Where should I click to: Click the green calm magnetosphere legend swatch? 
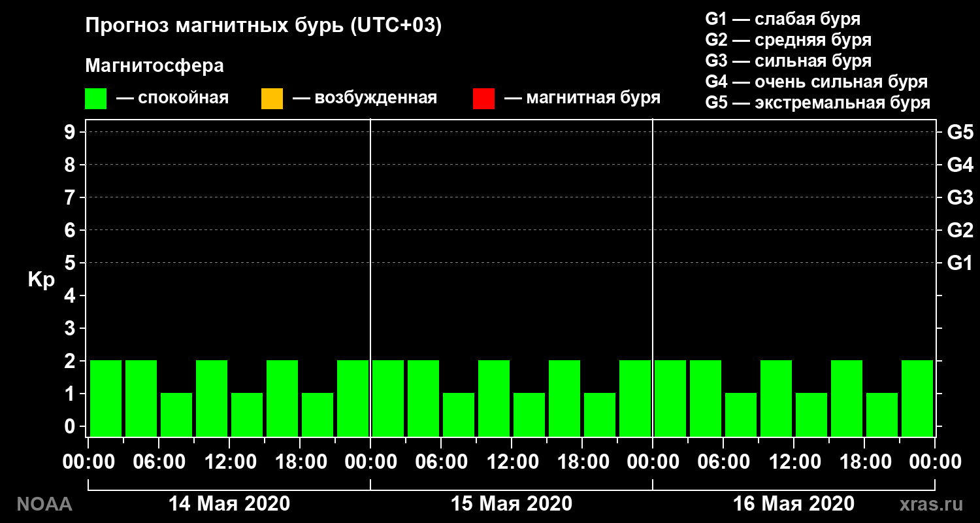coord(95,99)
